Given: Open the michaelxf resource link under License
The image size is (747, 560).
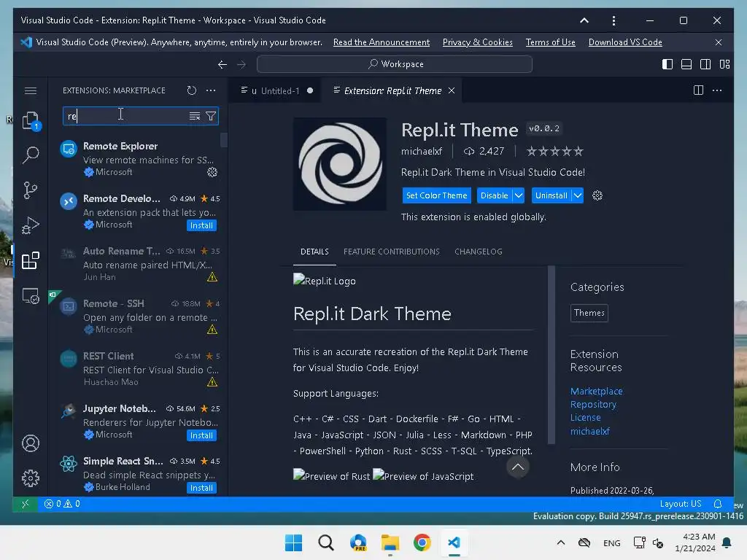Looking at the screenshot, I should click(589, 431).
